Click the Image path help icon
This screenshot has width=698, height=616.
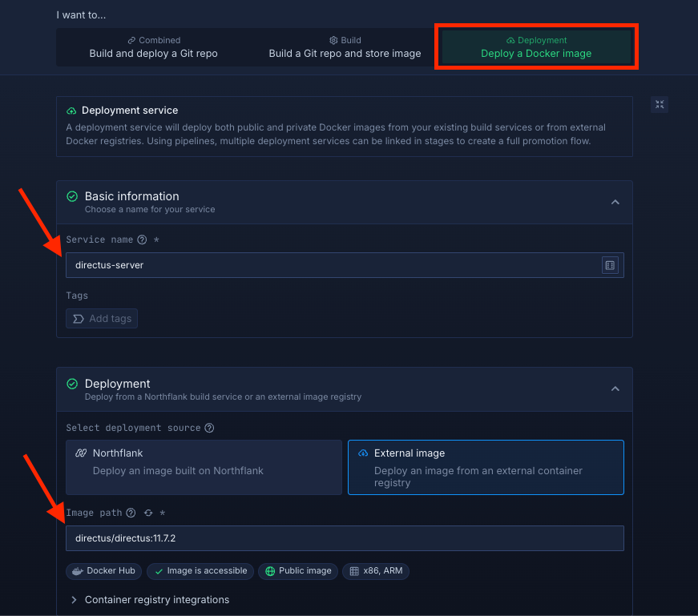pyautogui.click(x=131, y=513)
